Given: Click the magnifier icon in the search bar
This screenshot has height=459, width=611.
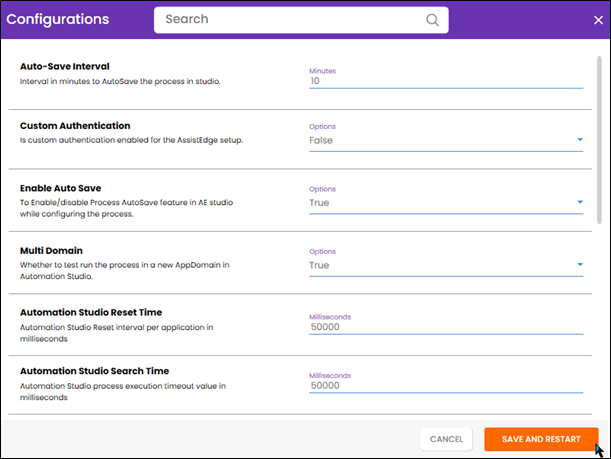Looking at the screenshot, I should (x=432, y=20).
